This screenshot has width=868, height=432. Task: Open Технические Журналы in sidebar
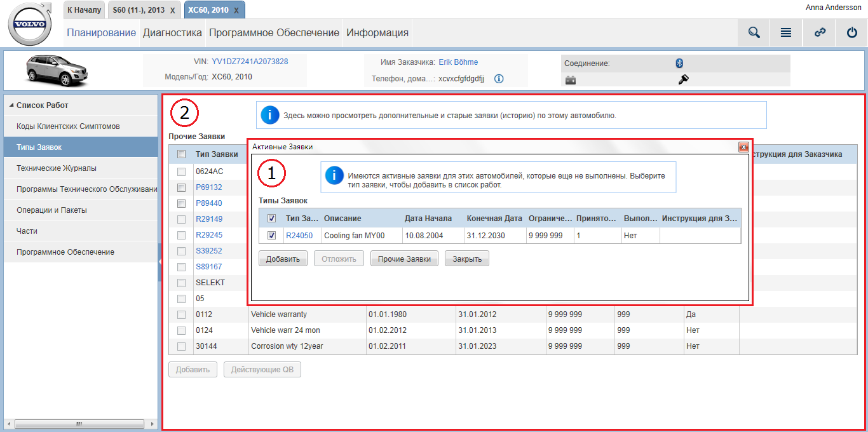point(81,168)
